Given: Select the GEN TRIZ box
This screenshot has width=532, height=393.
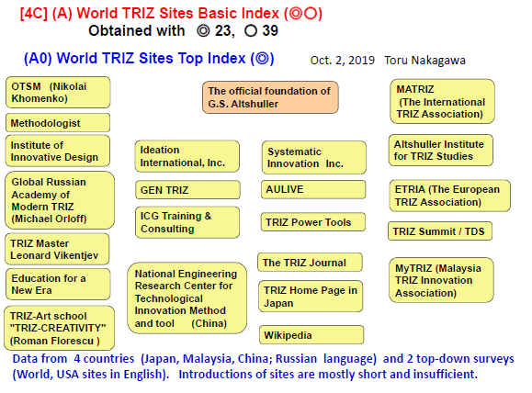Looking at the screenshot, I should point(187,190).
